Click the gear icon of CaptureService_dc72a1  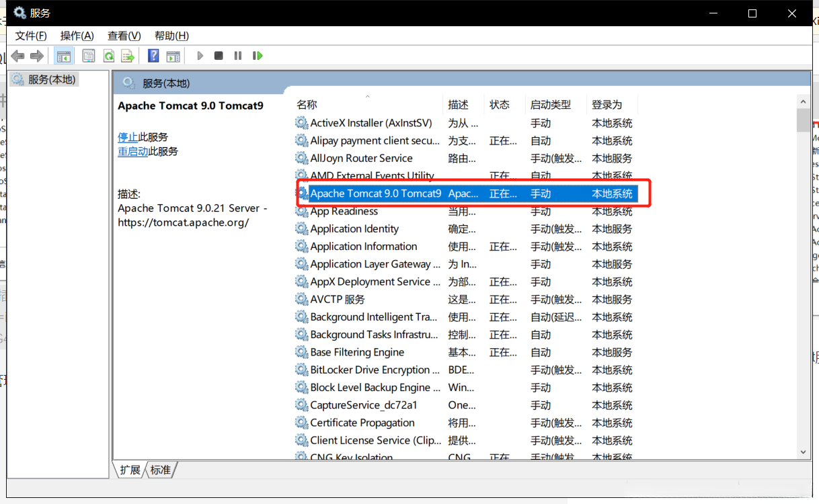(302, 405)
